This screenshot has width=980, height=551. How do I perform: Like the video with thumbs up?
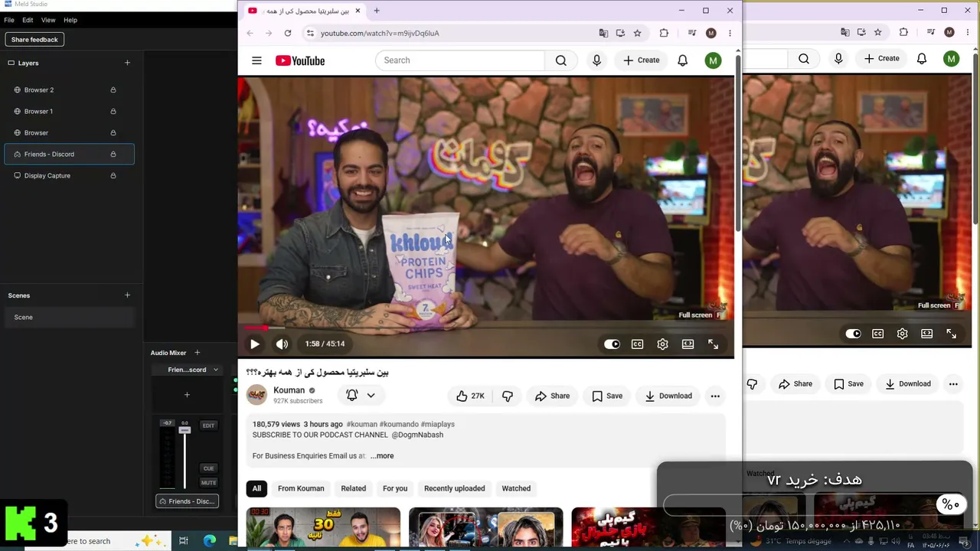pos(470,396)
